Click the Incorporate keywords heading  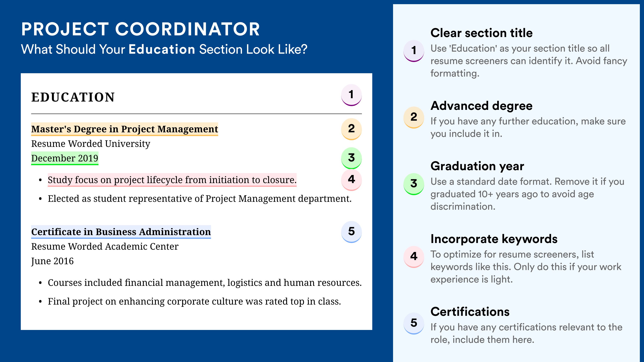coord(494,239)
